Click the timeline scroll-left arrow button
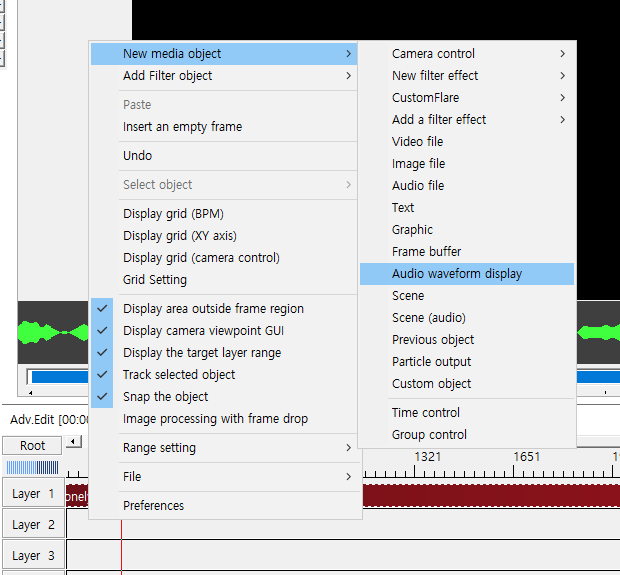The image size is (620, 575). pos(74,442)
